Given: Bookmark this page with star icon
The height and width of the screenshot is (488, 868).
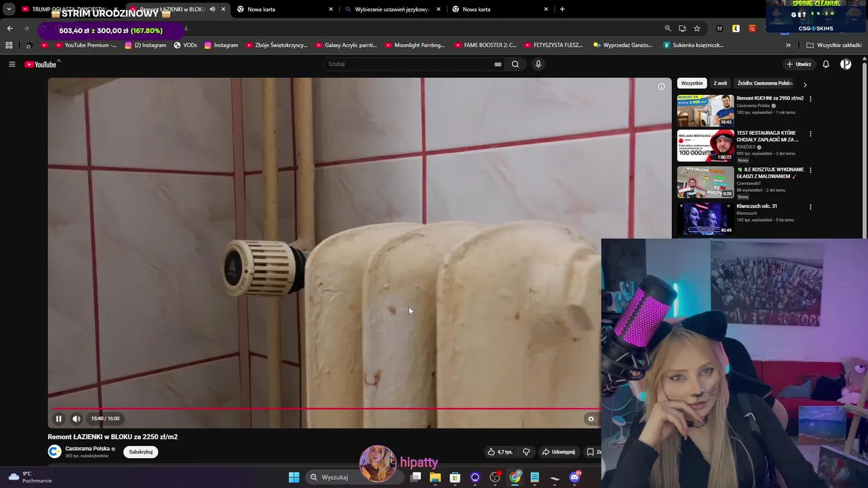Looking at the screenshot, I should [x=696, y=28].
